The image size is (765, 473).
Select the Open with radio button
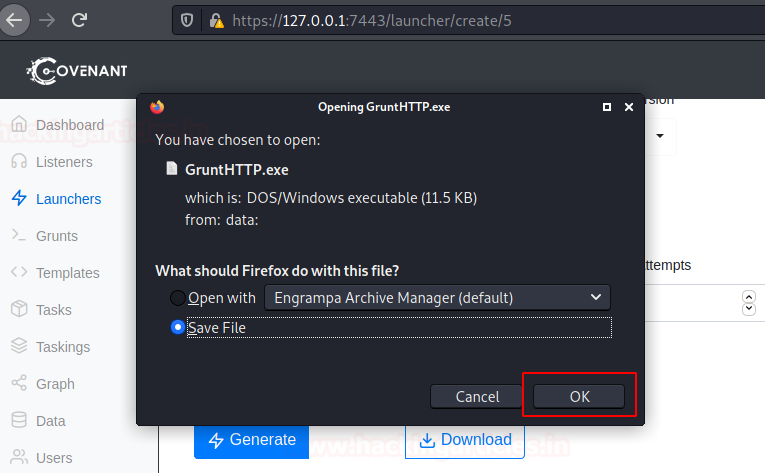click(178, 298)
